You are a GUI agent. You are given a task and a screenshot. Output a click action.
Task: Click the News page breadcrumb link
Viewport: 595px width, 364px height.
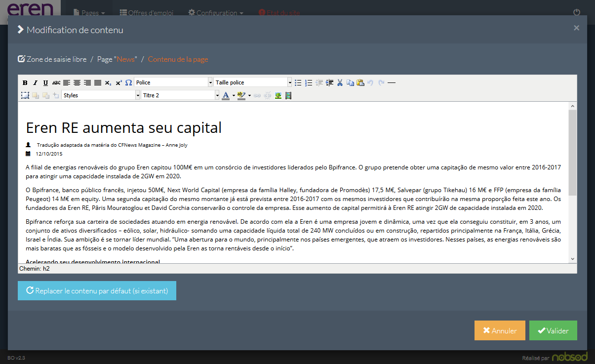point(125,59)
